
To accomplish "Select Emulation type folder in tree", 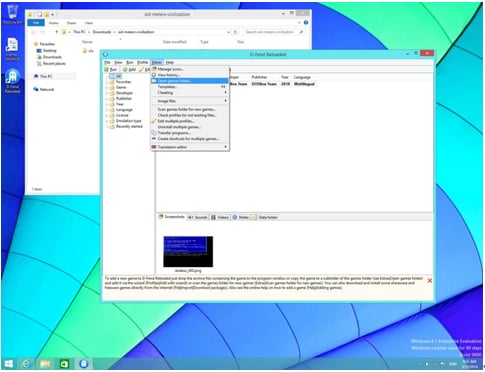I will tap(128, 121).
